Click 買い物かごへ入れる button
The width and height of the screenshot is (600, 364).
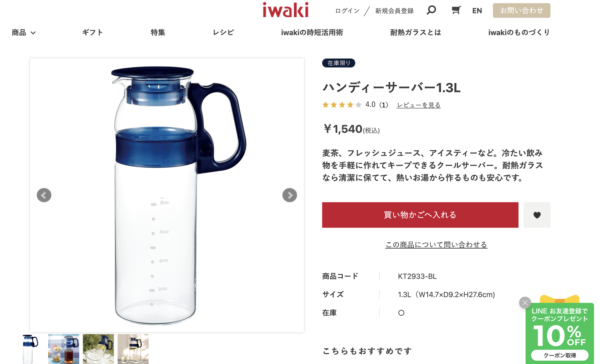tap(420, 215)
